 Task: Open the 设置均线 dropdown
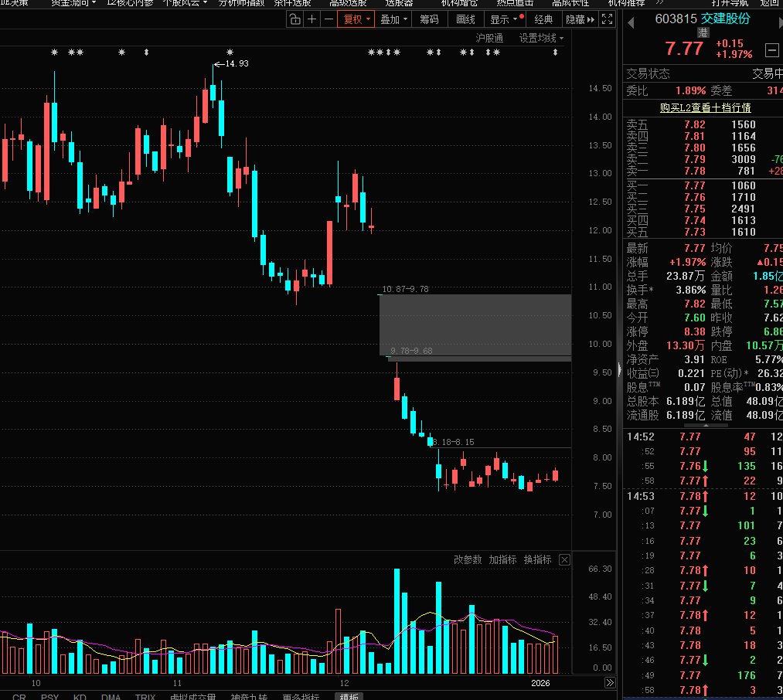541,38
